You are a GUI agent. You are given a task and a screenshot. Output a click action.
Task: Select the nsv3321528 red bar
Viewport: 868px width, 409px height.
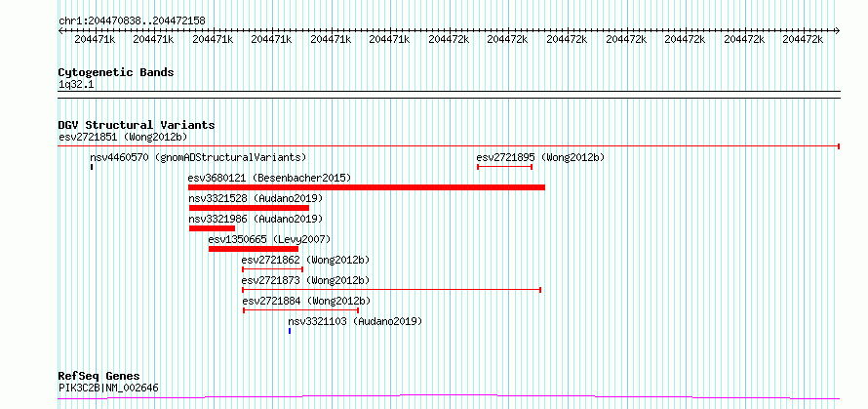249,208
